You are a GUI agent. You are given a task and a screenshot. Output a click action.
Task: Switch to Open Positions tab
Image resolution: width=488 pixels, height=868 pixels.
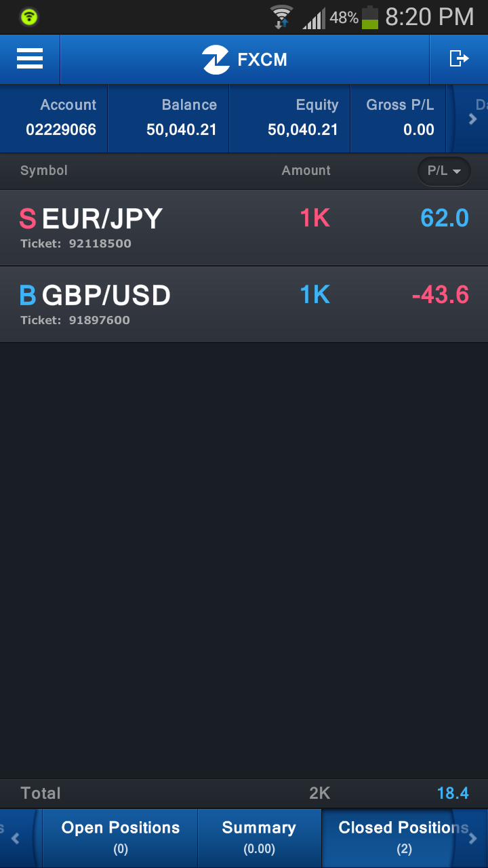click(x=120, y=838)
